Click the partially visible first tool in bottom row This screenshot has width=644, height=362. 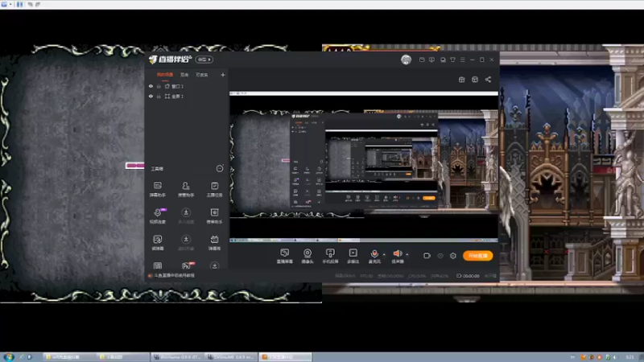158,266
